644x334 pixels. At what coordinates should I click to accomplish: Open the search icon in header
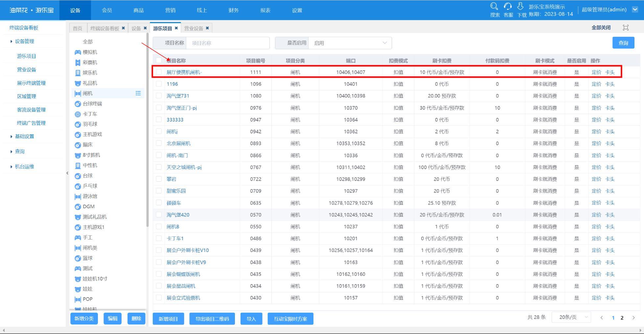(x=494, y=6)
